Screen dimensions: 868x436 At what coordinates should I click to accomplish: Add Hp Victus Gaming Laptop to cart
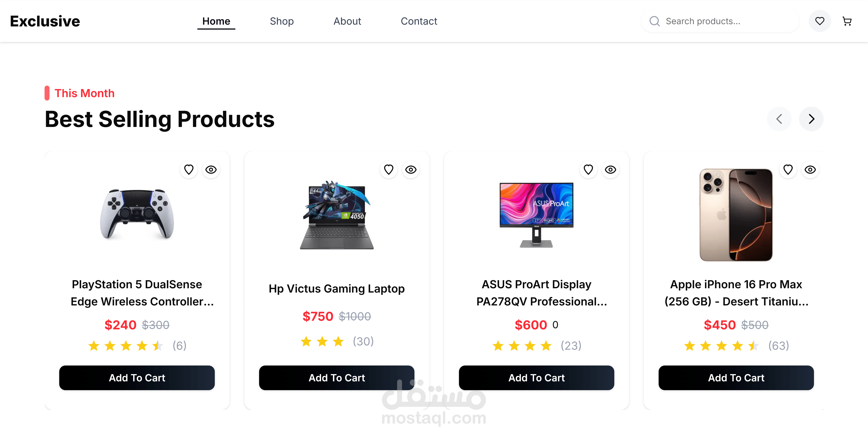[x=337, y=378]
